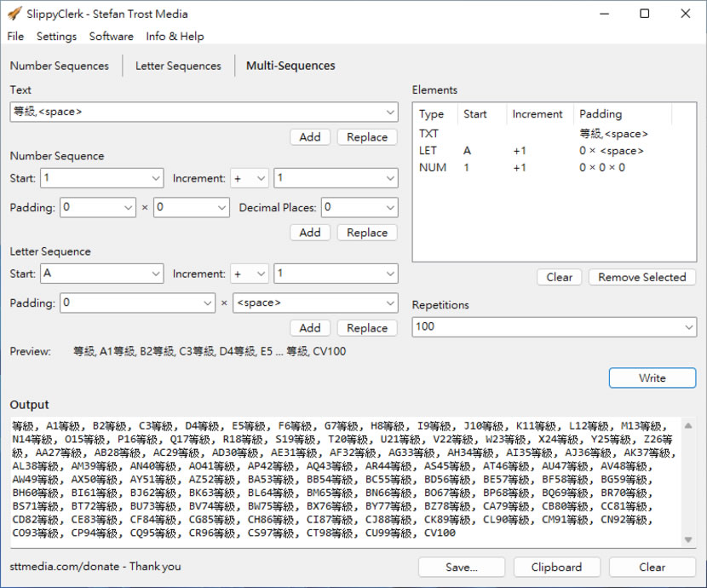This screenshot has height=588, width=707.
Task: Replace element with the Number Sequence
Action: pyautogui.click(x=367, y=233)
